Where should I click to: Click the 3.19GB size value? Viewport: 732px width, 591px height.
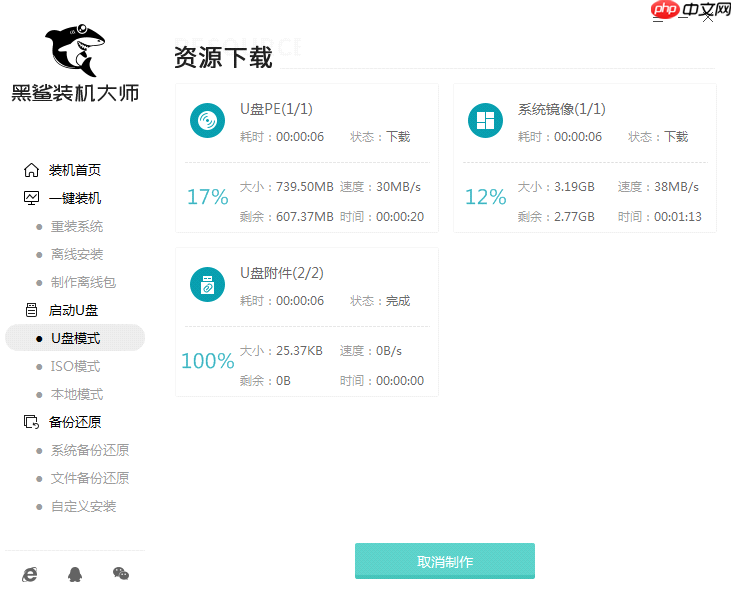[574, 187]
